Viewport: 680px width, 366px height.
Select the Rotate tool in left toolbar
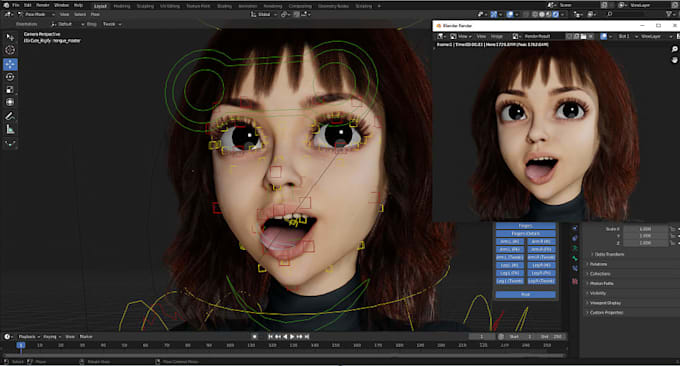click(x=10, y=77)
